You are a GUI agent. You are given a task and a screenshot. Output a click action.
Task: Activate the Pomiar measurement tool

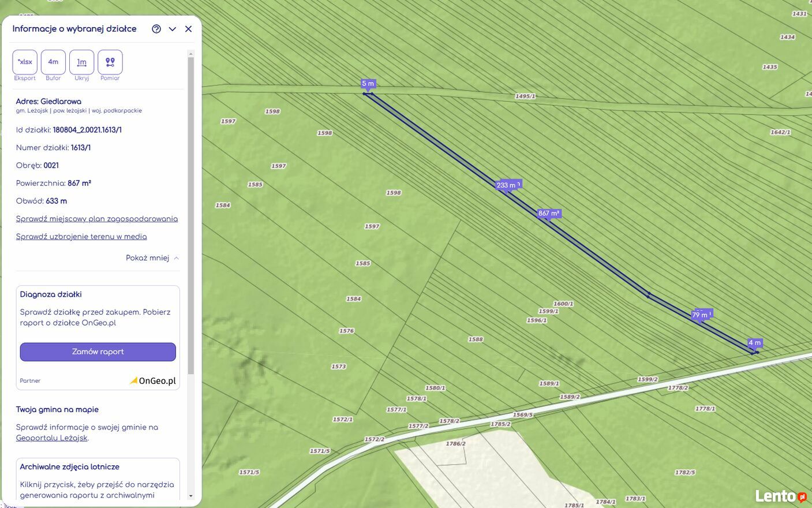pyautogui.click(x=110, y=62)
